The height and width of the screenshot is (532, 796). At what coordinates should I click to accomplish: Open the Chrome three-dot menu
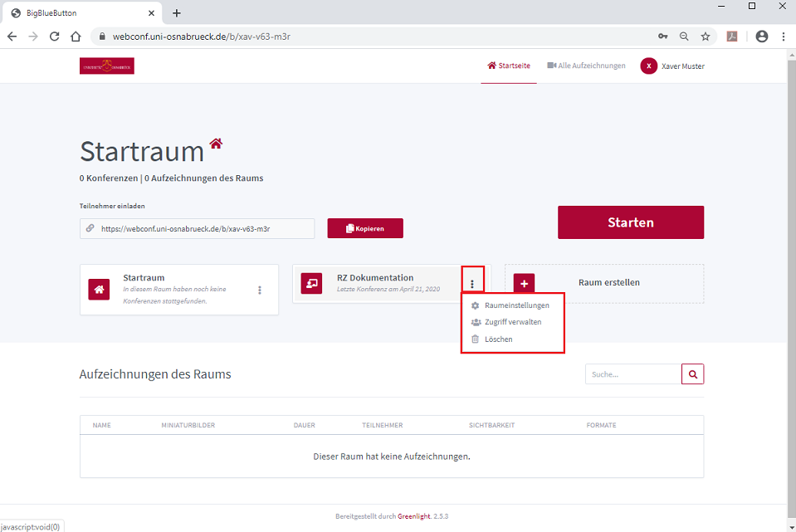point(784,37)
